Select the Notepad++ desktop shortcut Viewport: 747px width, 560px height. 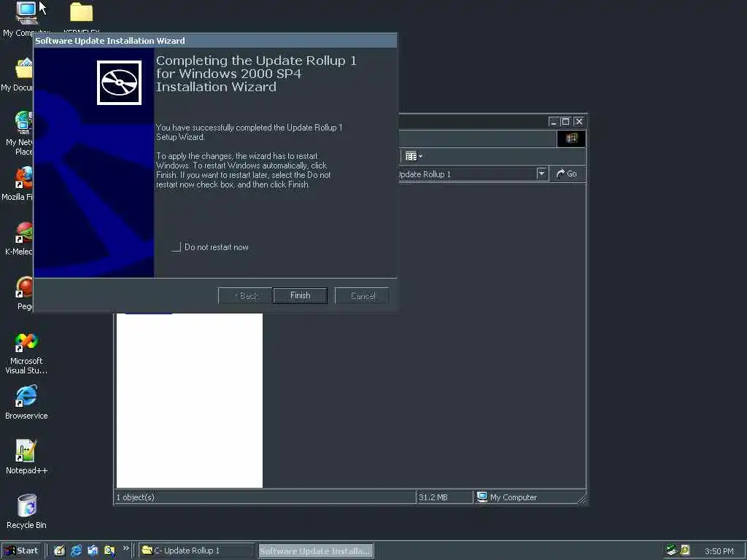26,457
